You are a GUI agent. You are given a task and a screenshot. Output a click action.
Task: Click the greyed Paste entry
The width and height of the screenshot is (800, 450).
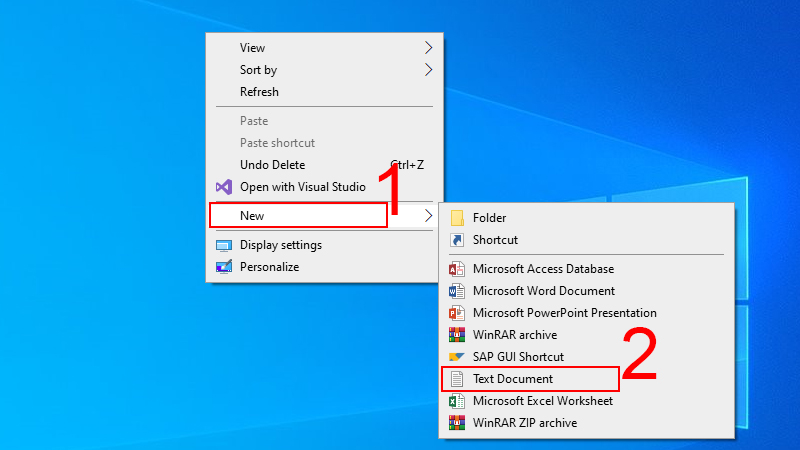click(x=324, y=121)
